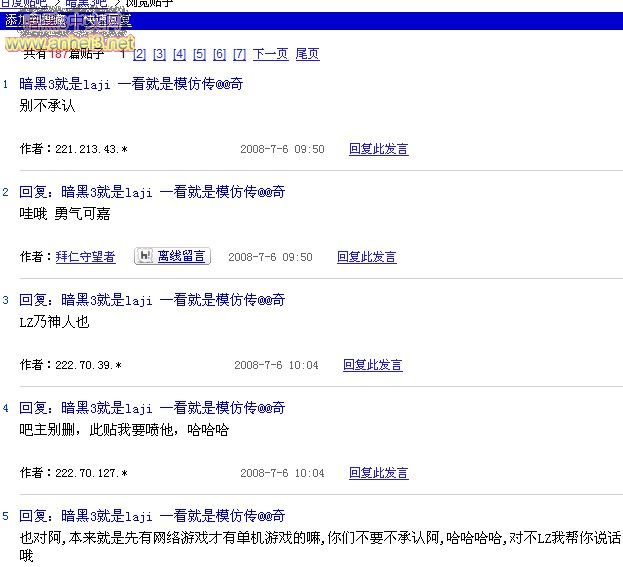Reply to post 1 via 回复此发言
Screen dimensions: 623x567
[x=378, y=149]
